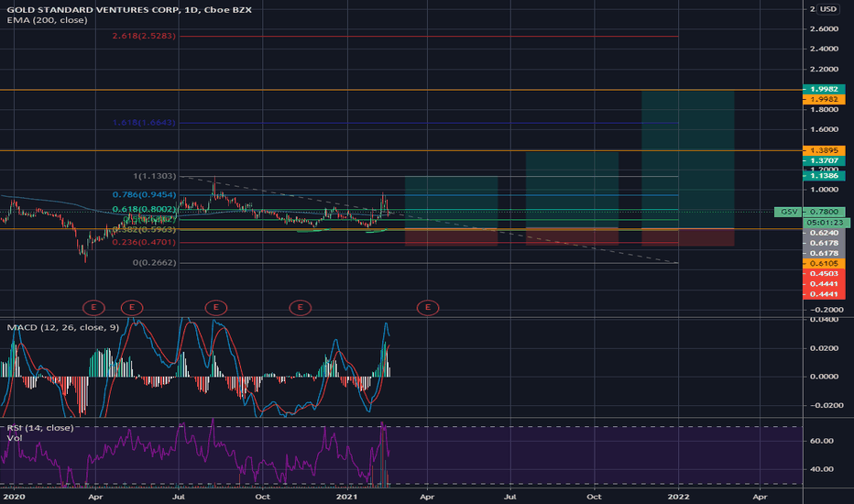Click the USD currency label on the price axis
The width and height of the screenshot is (854, 504).
tap(827, 9)
